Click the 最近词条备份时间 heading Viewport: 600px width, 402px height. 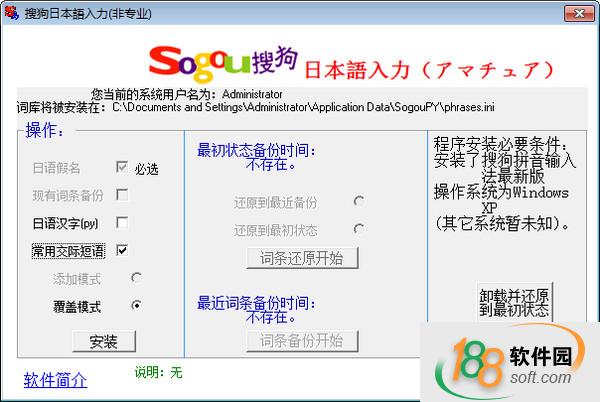pyautogui.click(x=256, y=303)
